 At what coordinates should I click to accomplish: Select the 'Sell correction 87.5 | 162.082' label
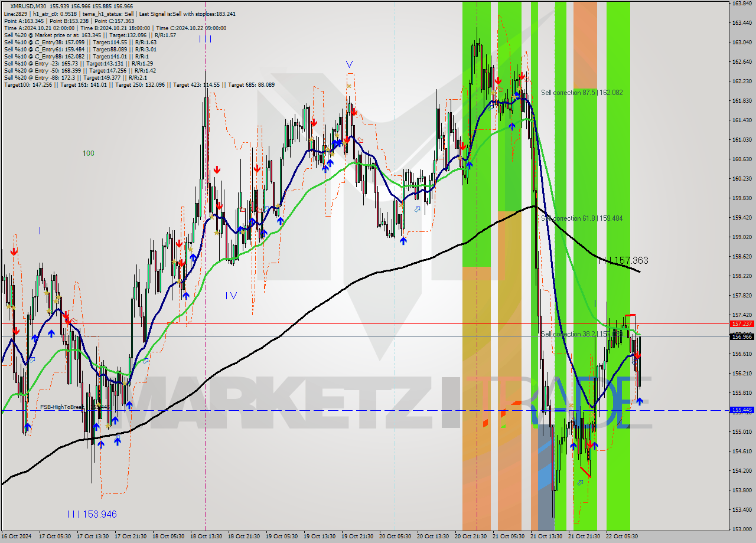click(581, 93)
